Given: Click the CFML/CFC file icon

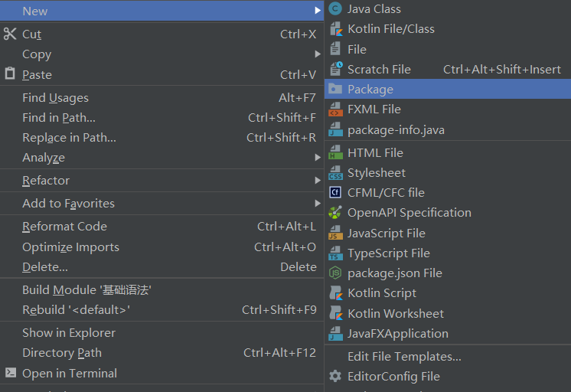Looking at the screenshot, I should tap(335, 192).
